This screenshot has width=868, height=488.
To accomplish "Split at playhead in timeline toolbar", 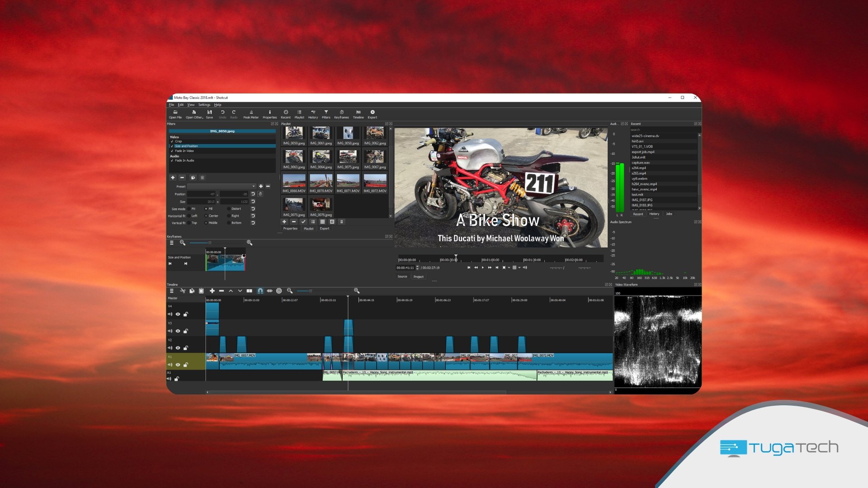I will coord(249,291).
